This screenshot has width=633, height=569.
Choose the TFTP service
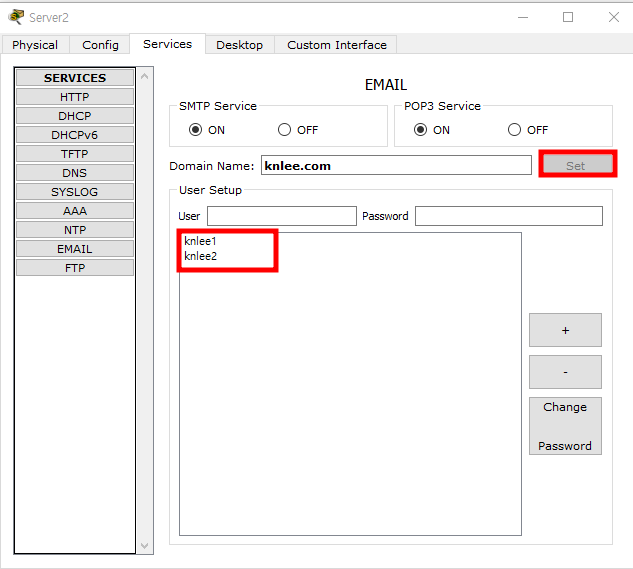click(75, 154)
